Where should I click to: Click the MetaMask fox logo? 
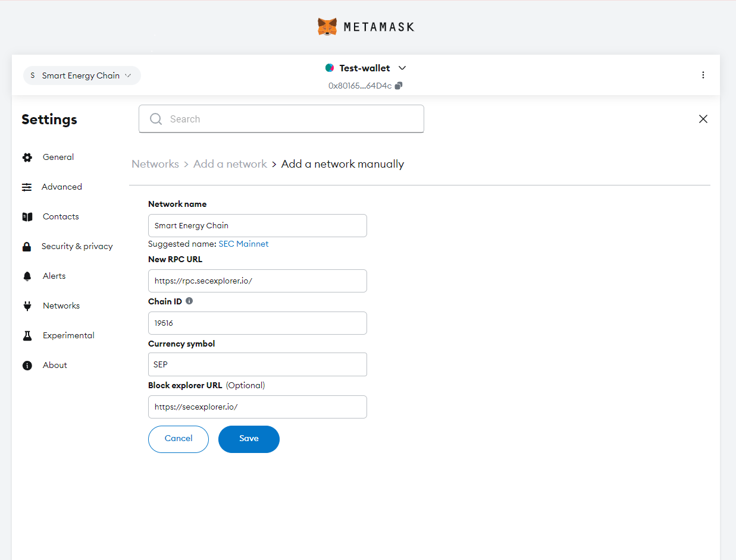tap(327, 27)
